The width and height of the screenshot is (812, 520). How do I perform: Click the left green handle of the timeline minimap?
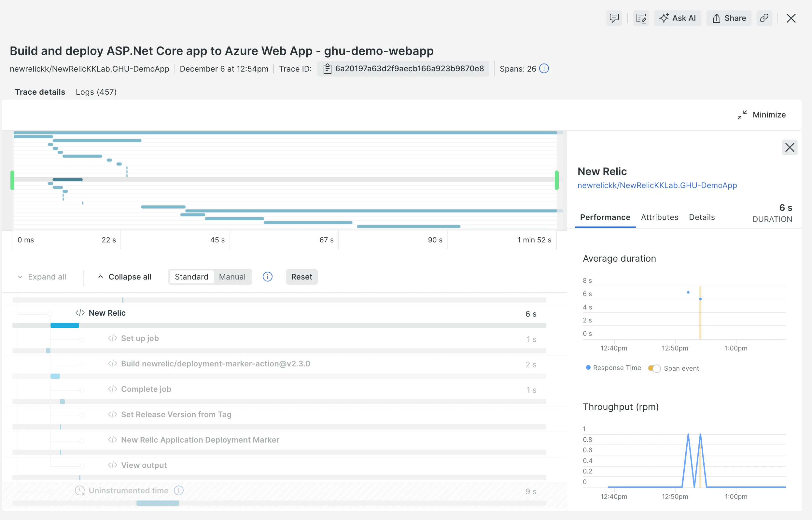point(12,180)
